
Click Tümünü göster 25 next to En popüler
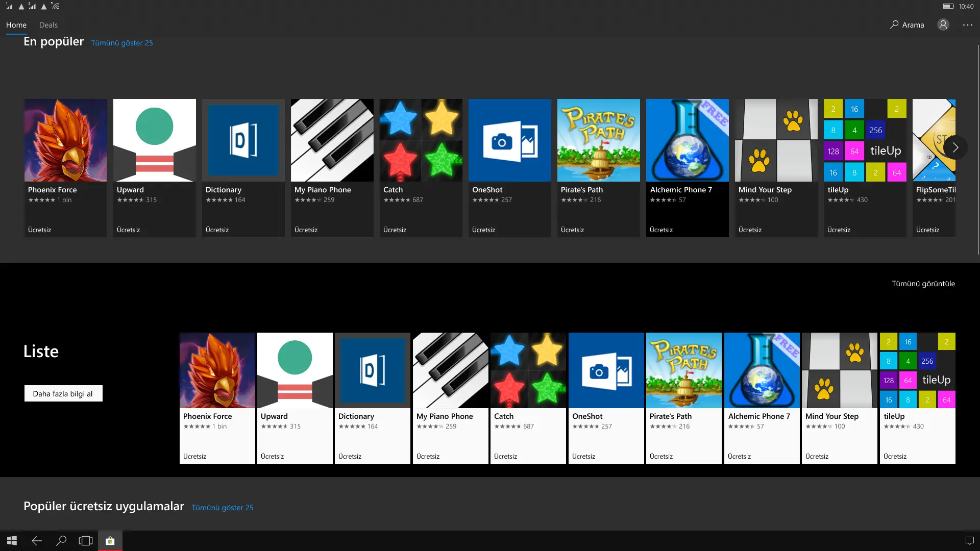(122, 43)
